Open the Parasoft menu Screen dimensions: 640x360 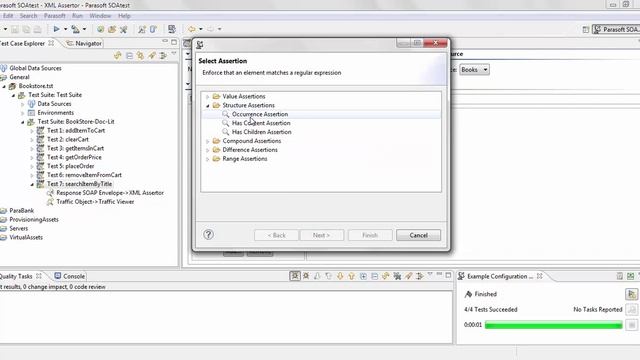[54, 16]
